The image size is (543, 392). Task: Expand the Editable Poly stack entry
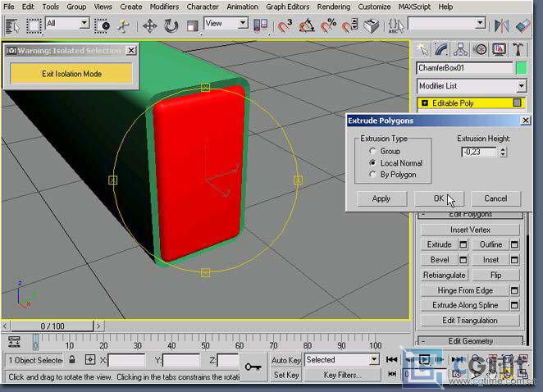click(425, 103)
